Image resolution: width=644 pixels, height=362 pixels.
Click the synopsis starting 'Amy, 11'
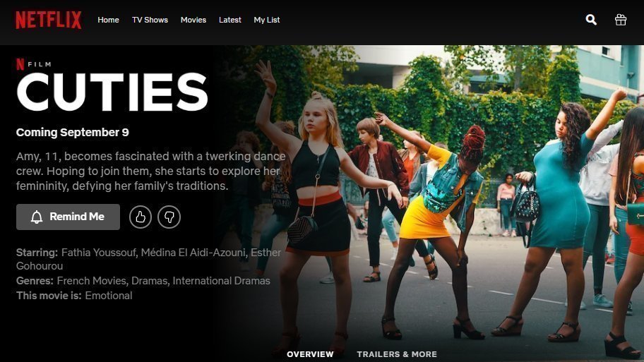point(150,171)
